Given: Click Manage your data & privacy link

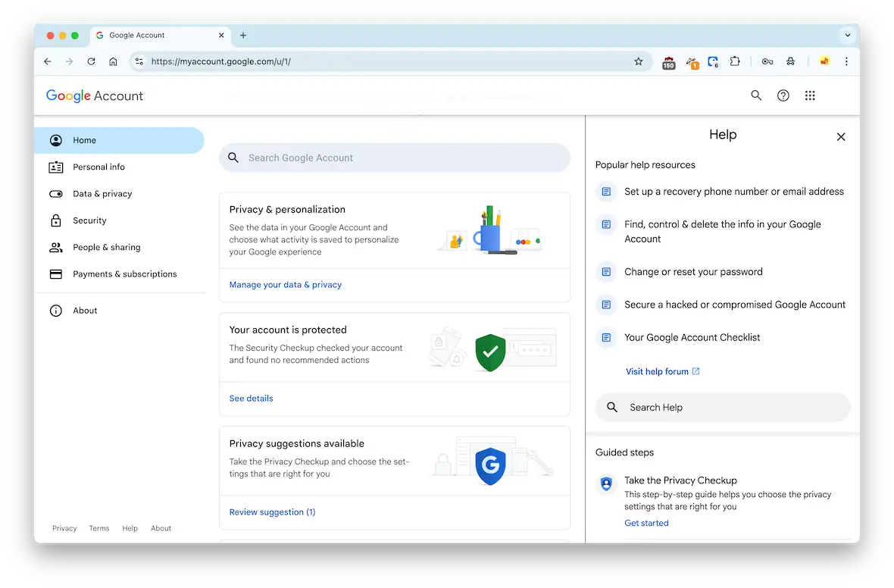Looking at the screenshot, I should 285,285.
